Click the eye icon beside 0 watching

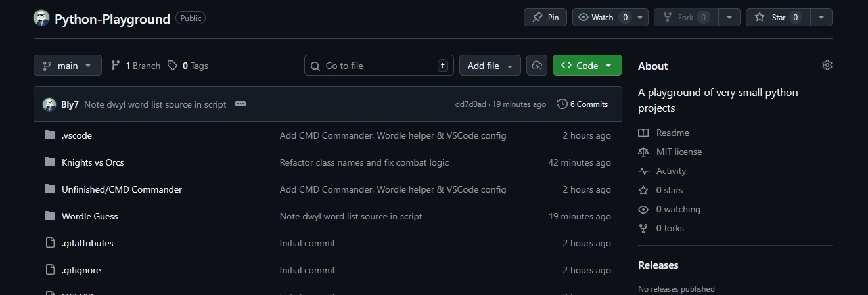click(x=643, y=209)
